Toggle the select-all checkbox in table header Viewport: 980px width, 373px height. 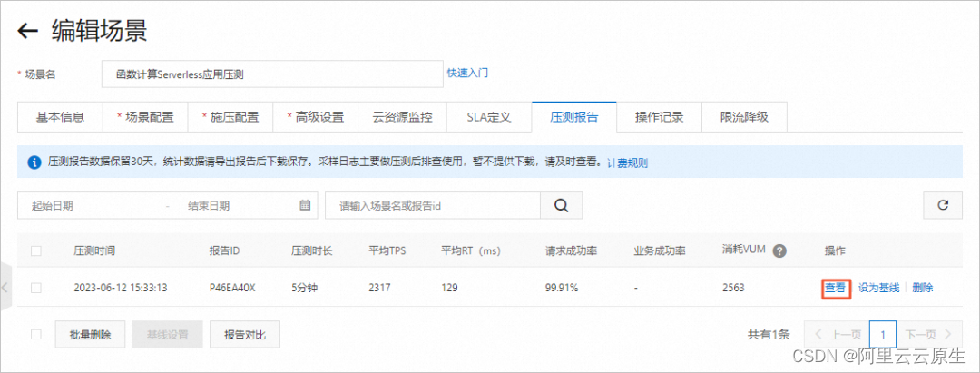36,250
